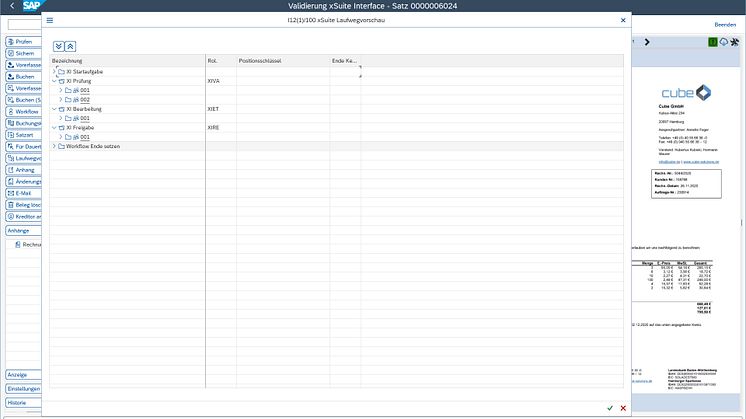Open the tools wrench icon in viewer toolbar
The image size is (746, 419).
tap(735, 42)
